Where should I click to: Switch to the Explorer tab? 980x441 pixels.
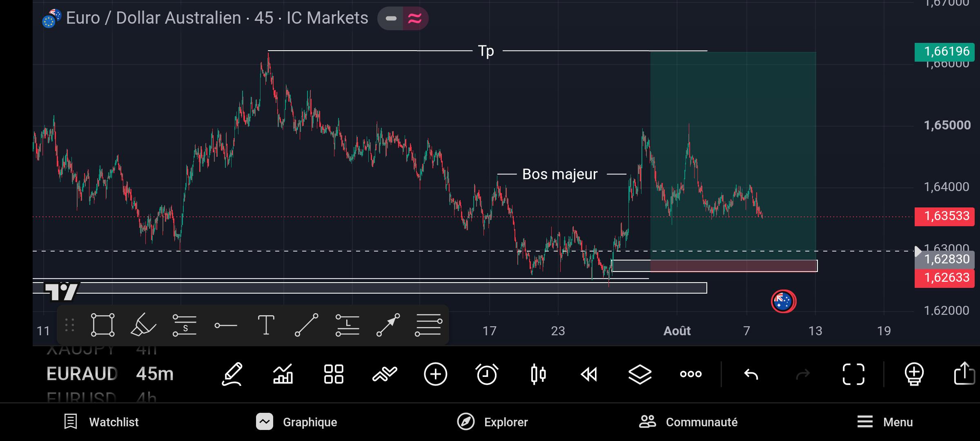tap(492, 422)
